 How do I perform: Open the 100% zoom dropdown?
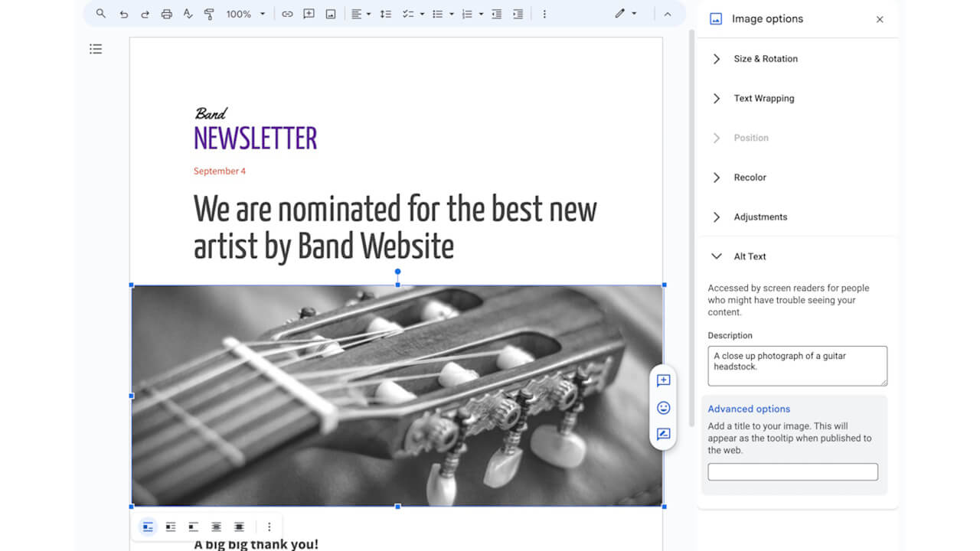pos(245,14)
